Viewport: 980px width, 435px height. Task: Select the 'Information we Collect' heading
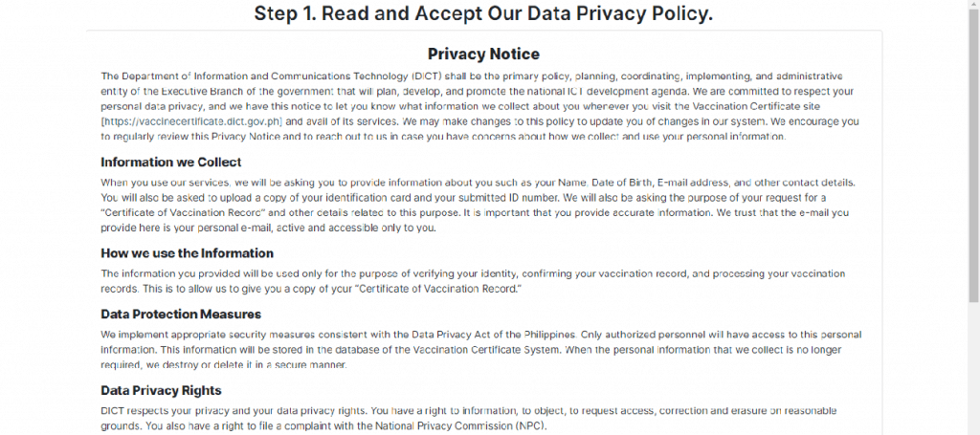coord(170,162)
